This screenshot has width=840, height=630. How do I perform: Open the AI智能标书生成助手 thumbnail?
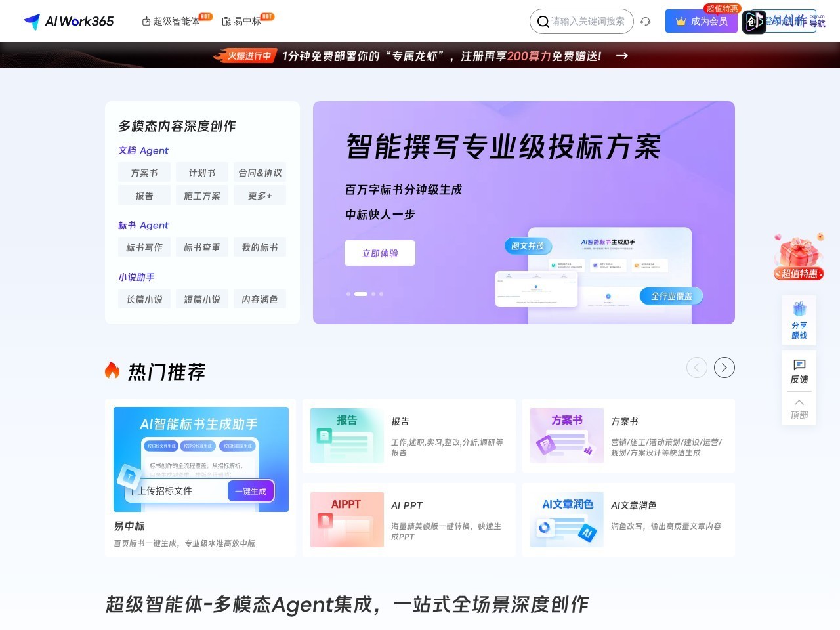click(x=201, y=459)
